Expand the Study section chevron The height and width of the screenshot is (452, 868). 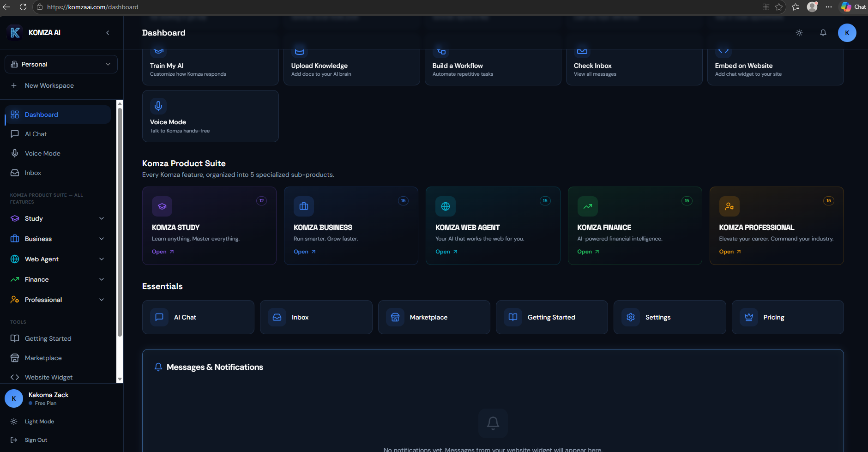point(102,218)
